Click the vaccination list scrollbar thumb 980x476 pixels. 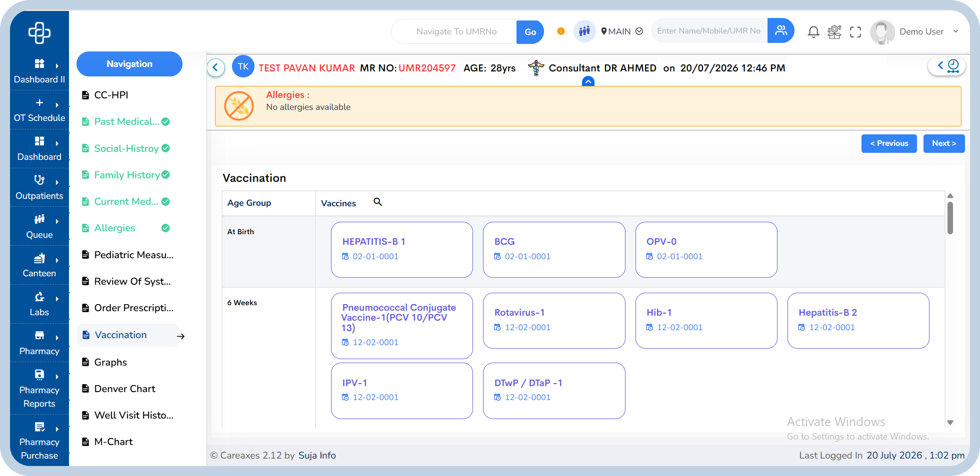pyautogui.click(x=950, y=218)
